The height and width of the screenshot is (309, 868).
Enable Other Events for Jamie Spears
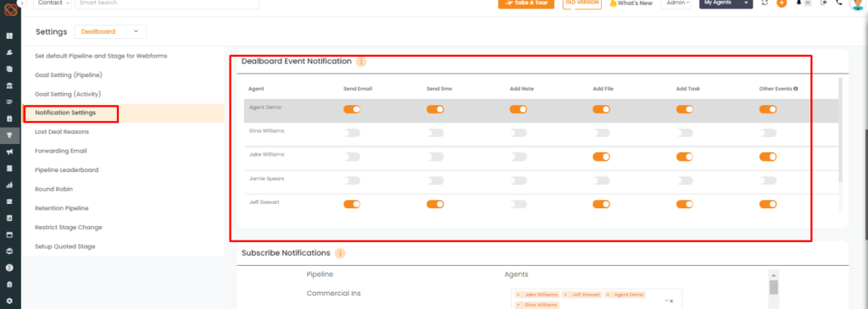pyautogui.click(x=768, y=181)
